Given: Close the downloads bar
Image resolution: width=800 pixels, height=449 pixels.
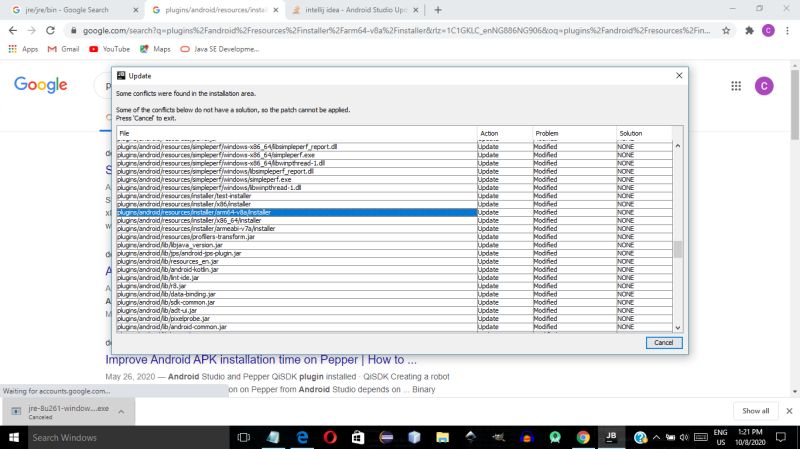Looking at the screenshot, I should (789, 411).
